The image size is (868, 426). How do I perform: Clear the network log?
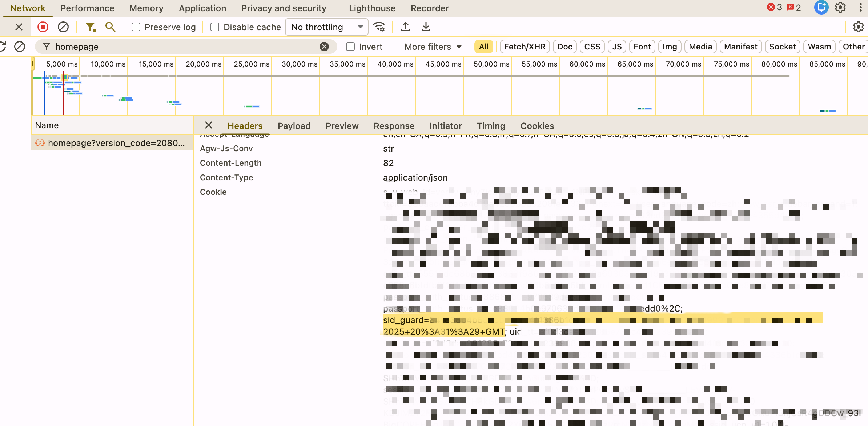[63, 27]
